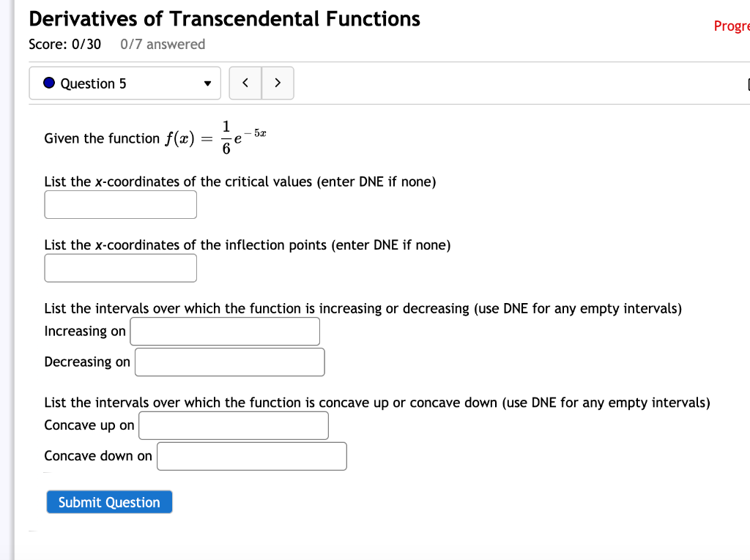The width and height of the screenshot is (750, 560).
Task: Click the critical values answer box
Action: click(120, 204)
